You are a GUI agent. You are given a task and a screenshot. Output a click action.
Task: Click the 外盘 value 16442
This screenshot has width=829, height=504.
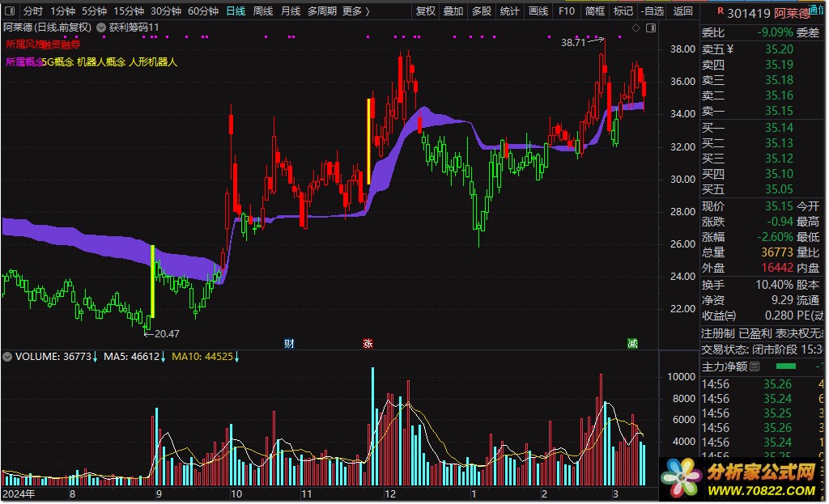[776, 268]
